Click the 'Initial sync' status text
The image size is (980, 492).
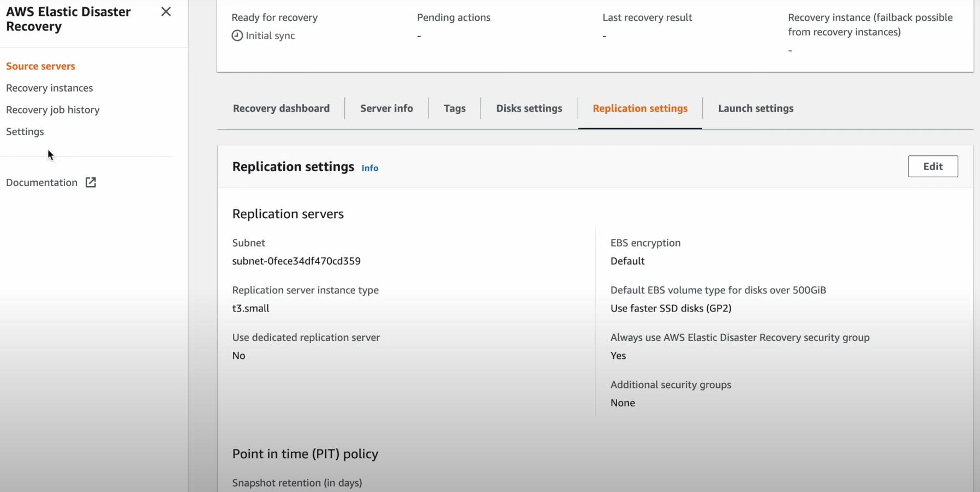tap(270, 35)
